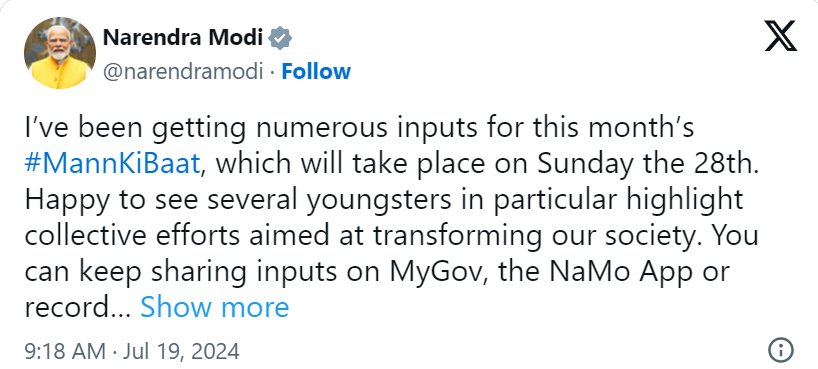Viewport: 818px width, 369px height.
Task: Click the phrase collective efforts
Action: 134,236
